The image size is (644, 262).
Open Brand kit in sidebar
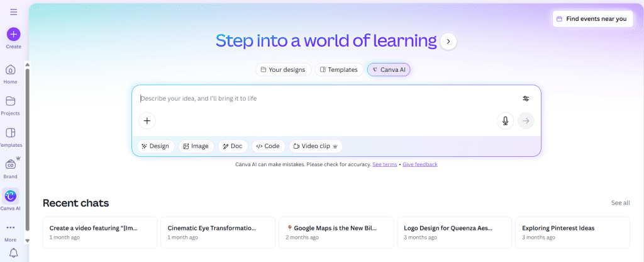[x=11, y=169]
